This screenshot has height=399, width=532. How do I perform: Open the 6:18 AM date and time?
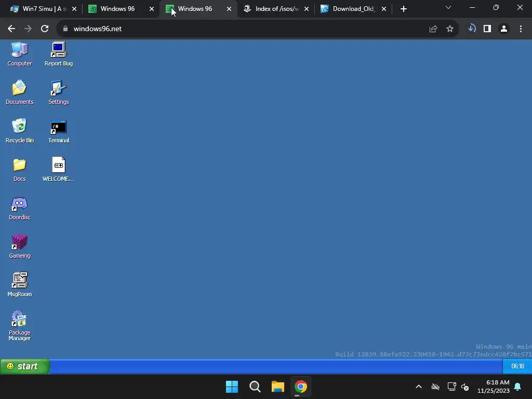[x=494, y=387]
